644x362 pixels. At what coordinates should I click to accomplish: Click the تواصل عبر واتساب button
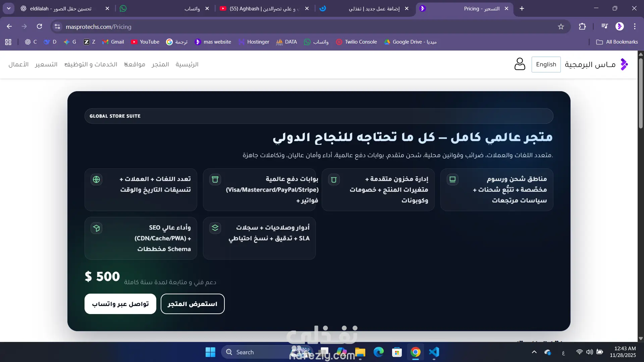[120, 304]
